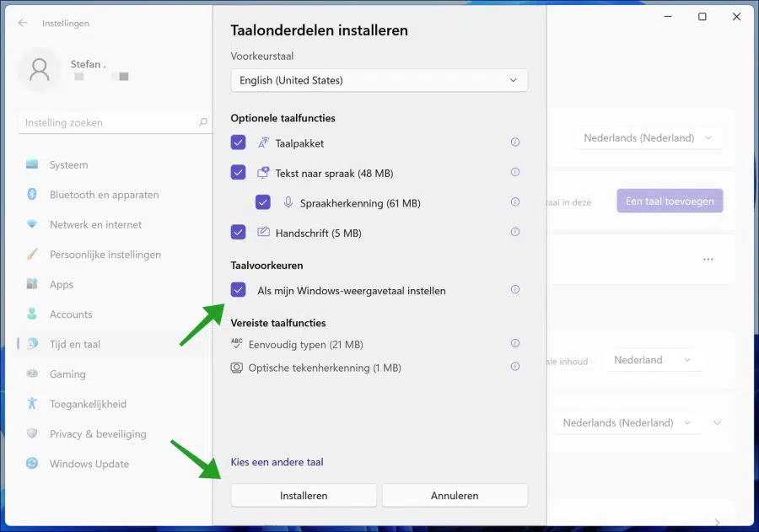Click the ABC icon next to Eenvoudig typen
Screen dimensions: 759x532
tap(237, 344)
